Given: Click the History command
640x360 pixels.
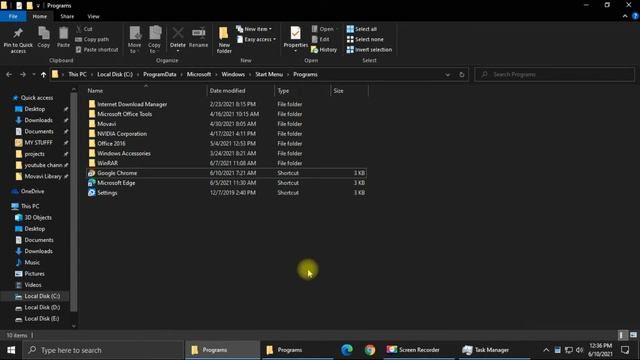Looking at the screenshot, I should 324,49.
